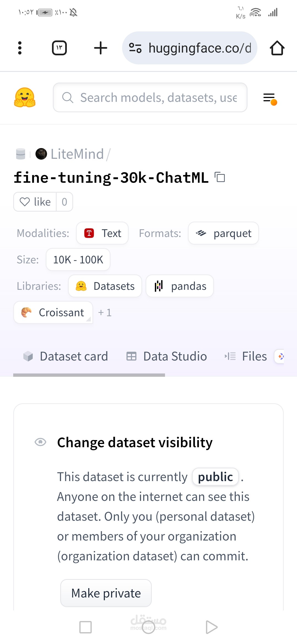
Task: Open the LiteMind profile link
Action: click(77, 154)
